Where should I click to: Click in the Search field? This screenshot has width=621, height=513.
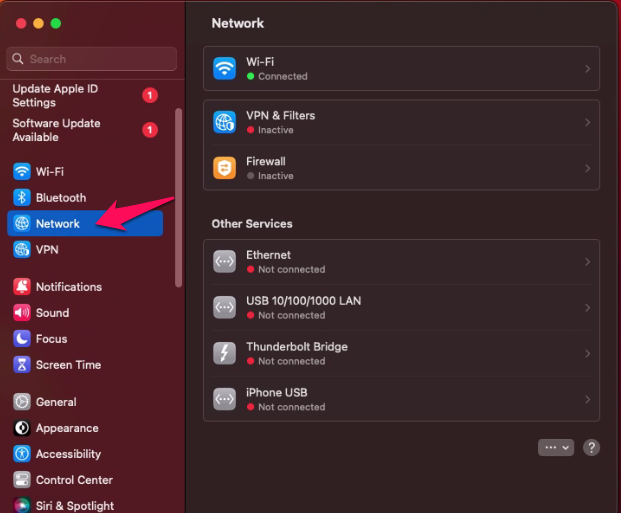click(91, 59)
